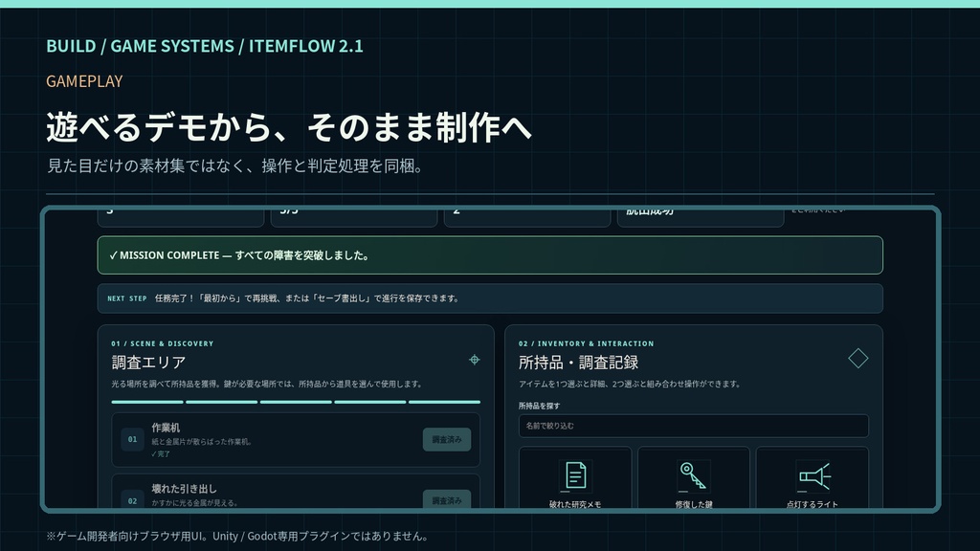
Task: Click the diamond icon in 所持品・調査記録 panel
Action: (x=858, y=359)
